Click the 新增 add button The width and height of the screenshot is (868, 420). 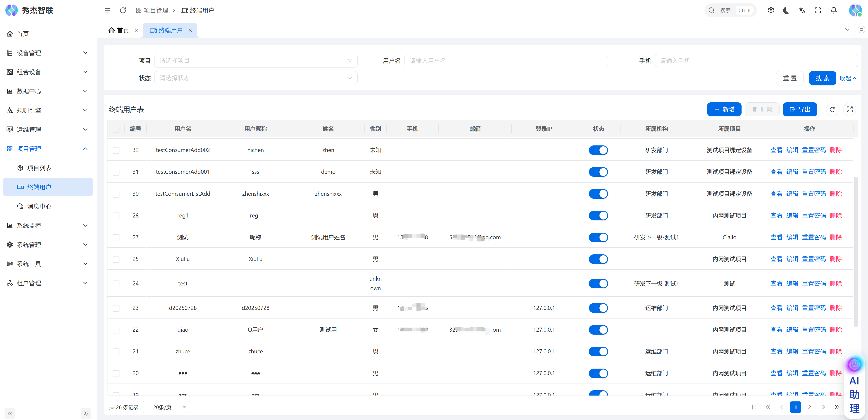pos(724,109)
